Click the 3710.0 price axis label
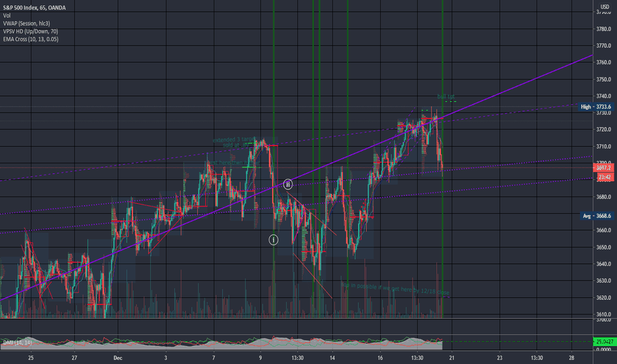Image resolution: width=617 pixels, height=364 pixels. coord(604,146)
